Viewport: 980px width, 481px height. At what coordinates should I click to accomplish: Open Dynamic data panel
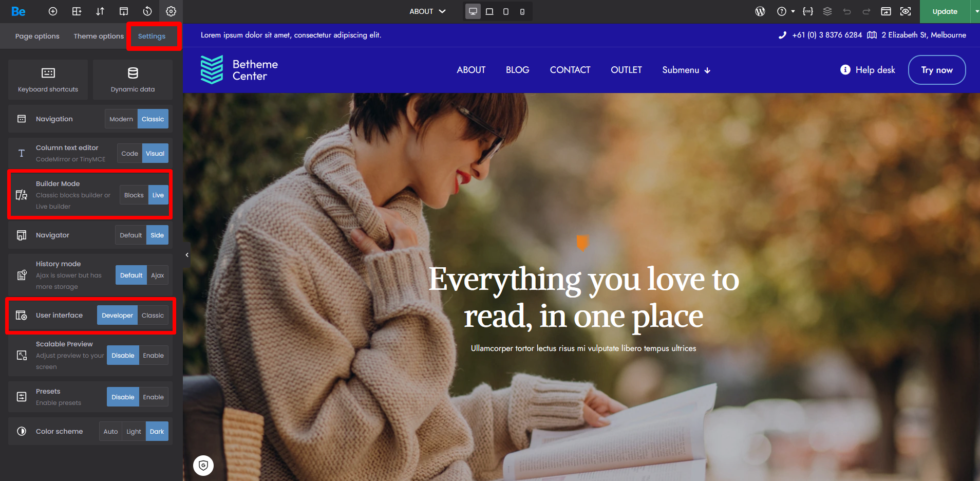133,80
